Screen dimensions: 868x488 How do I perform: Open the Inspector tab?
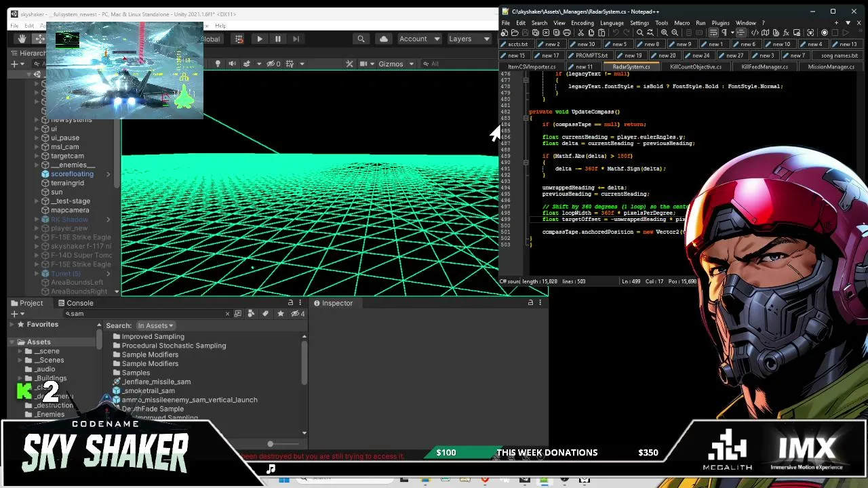click(333, 303)
